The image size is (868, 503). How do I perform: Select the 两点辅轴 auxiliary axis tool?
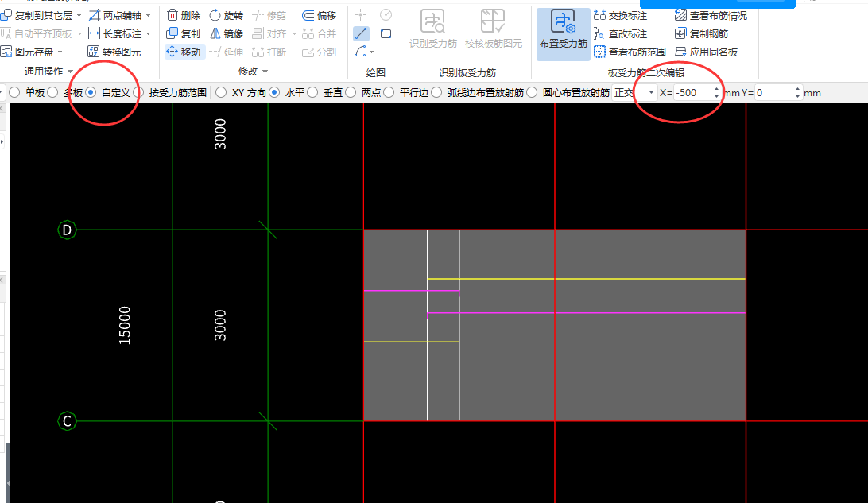coord(115,15)
